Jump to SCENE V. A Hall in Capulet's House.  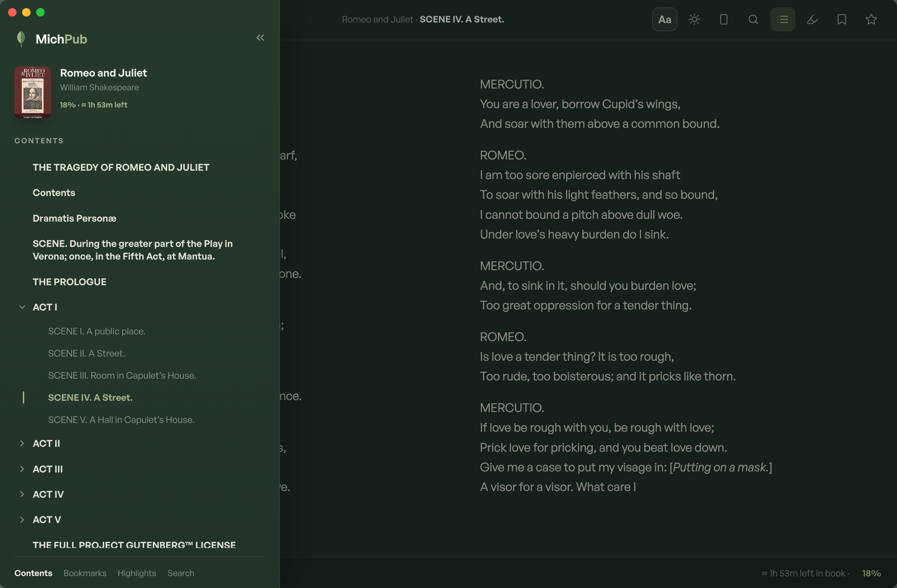pos(122,419)
